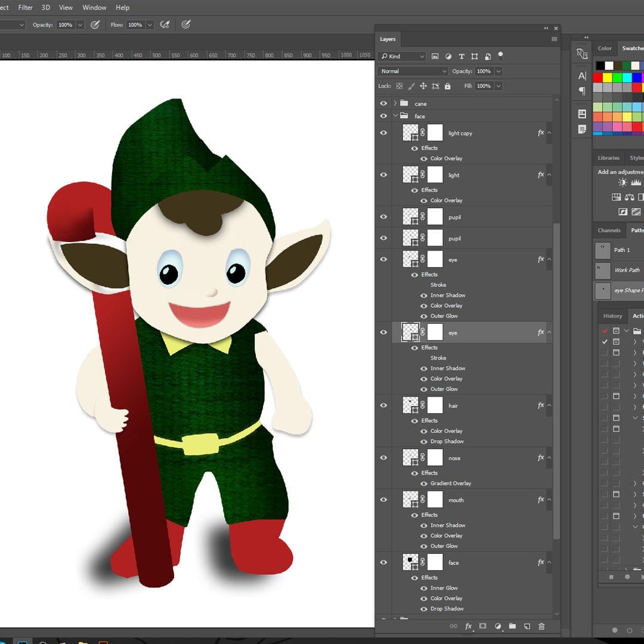Filter layers by type layers

tap(461, 56)
